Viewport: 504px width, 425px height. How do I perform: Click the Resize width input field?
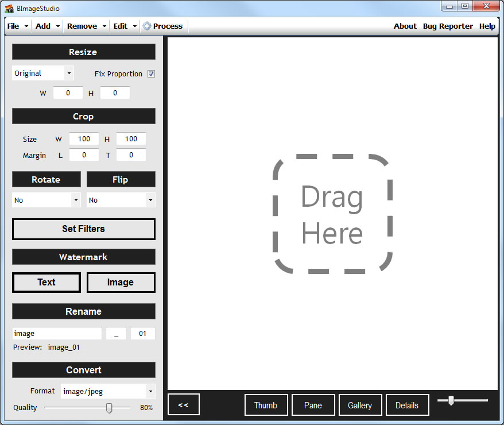68,93
